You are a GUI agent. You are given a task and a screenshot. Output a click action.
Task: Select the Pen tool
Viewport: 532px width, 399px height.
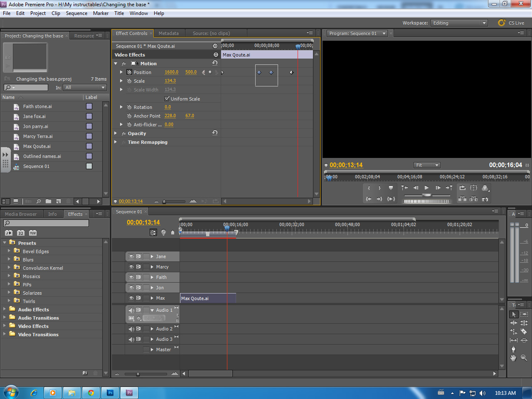click(x=514, y=349)
